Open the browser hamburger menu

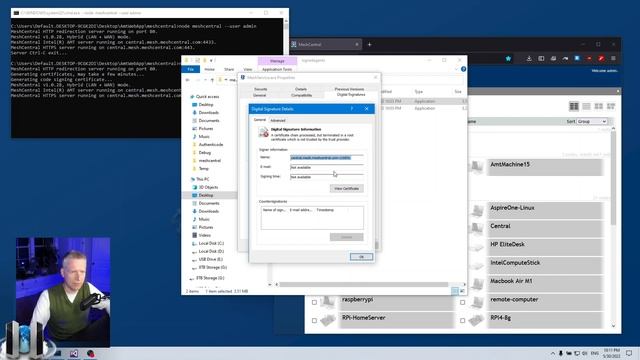[613, 58]
